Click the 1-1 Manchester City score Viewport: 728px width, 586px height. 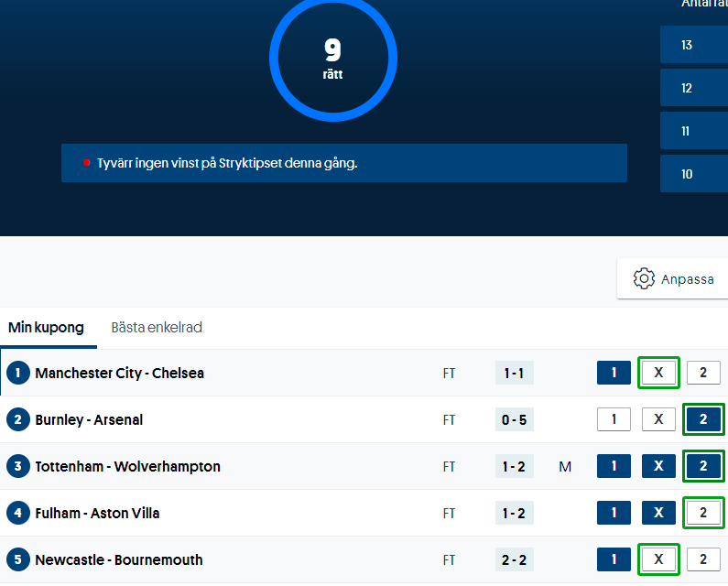(514, 373)
